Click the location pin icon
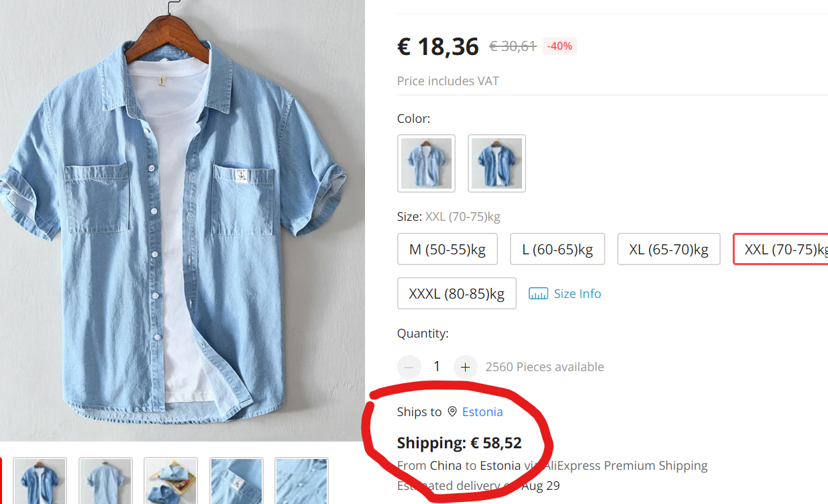This screenshot has height=504, width=828. 452,411
